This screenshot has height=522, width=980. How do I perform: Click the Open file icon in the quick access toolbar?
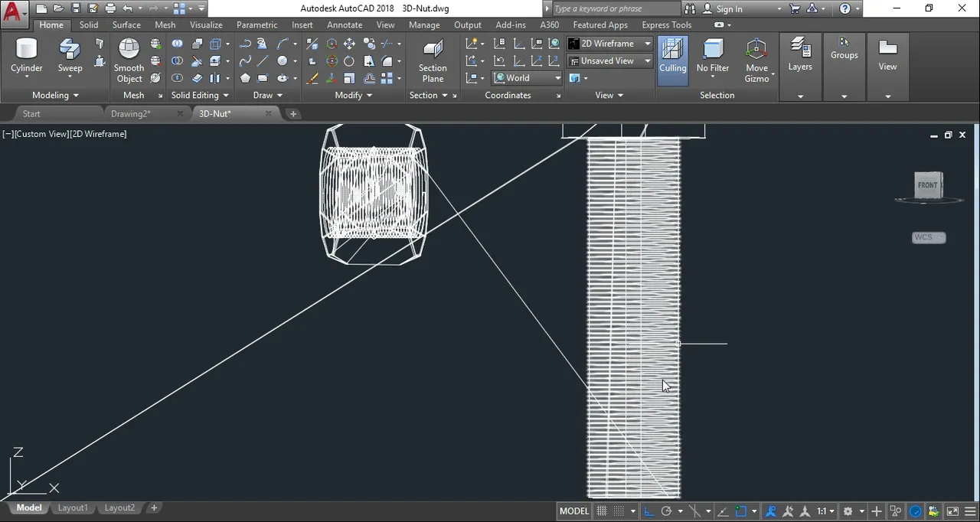(58, 9)
